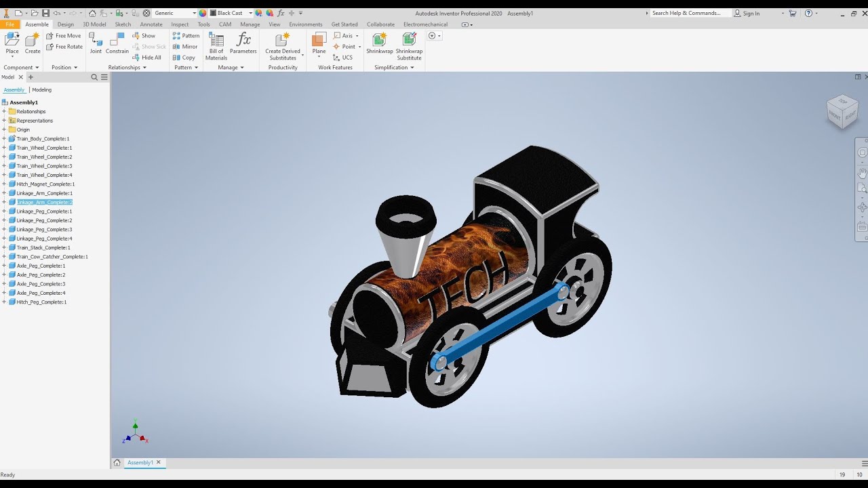Select Axle_Peg_Complete:3 in browser

(x=41, y=283)
